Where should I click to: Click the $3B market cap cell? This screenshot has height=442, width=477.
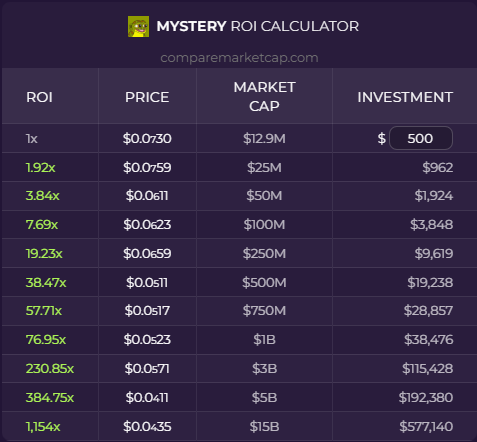point(264,369)
